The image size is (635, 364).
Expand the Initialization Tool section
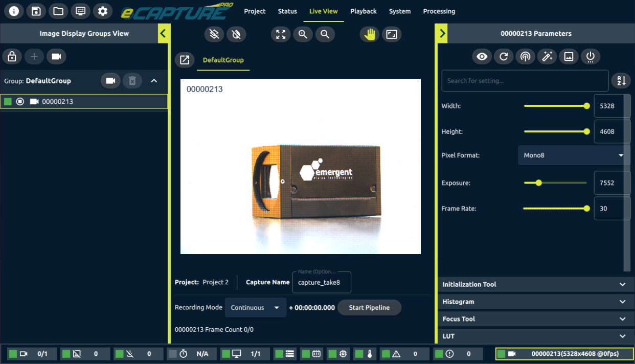pos(536,284)
